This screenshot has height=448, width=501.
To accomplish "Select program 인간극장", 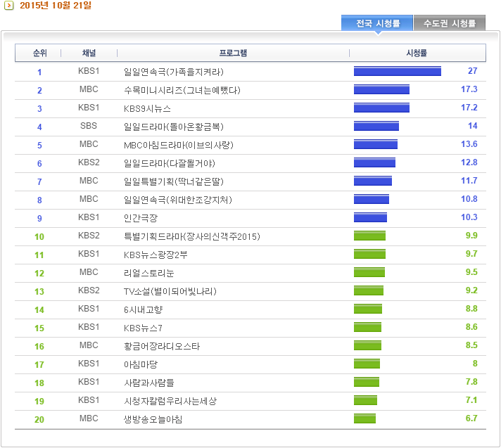I will [x=141, y=219].
